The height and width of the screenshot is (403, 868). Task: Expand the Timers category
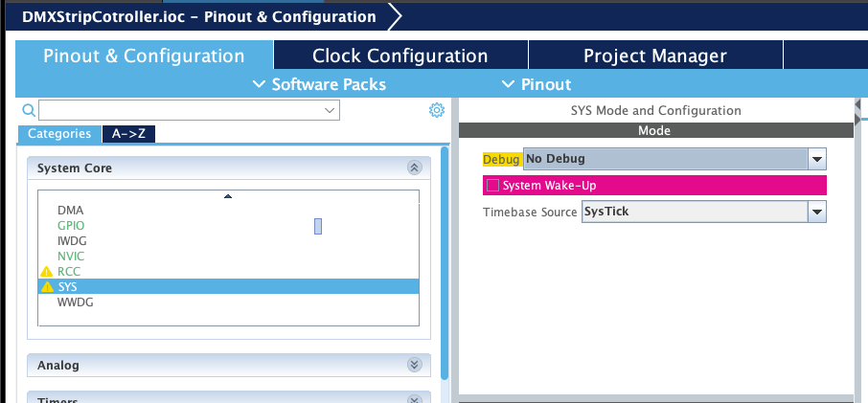414,399
